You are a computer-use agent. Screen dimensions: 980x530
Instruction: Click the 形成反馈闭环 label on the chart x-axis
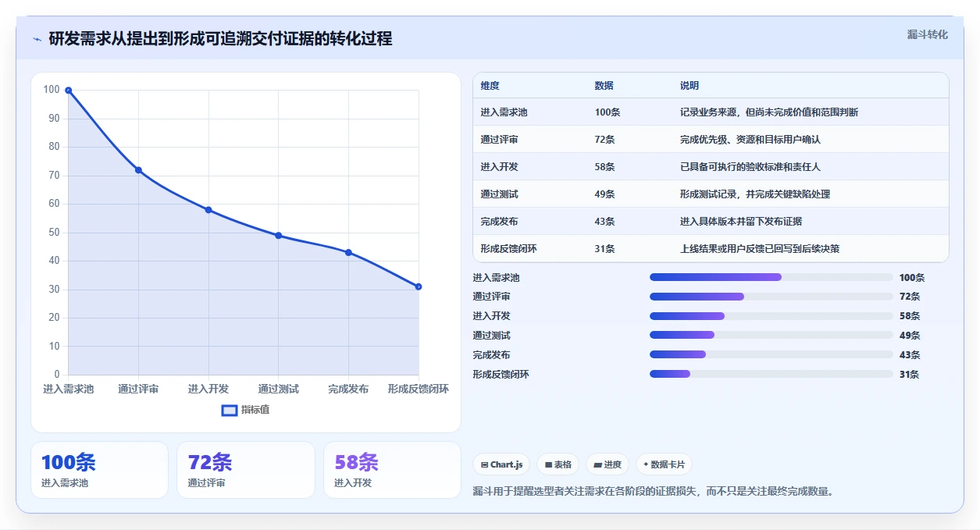[x=419, y=389]
